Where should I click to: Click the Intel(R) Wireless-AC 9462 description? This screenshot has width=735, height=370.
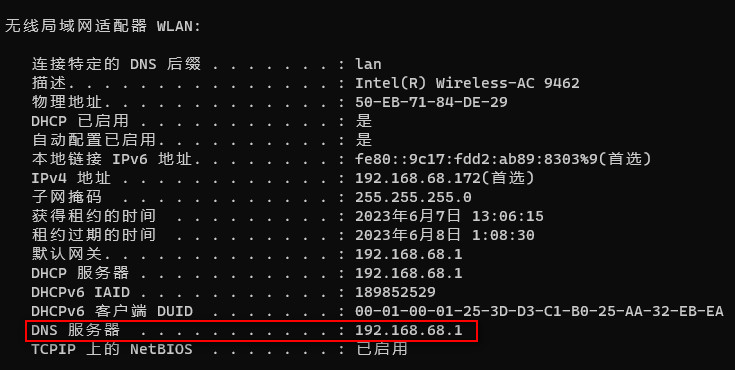[x=467, y=83]
